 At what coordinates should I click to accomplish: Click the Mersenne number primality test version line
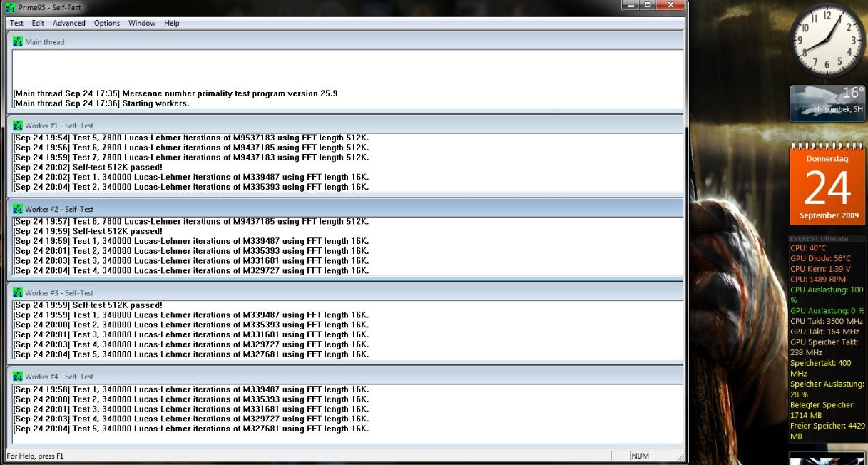[x=175, y=93]
